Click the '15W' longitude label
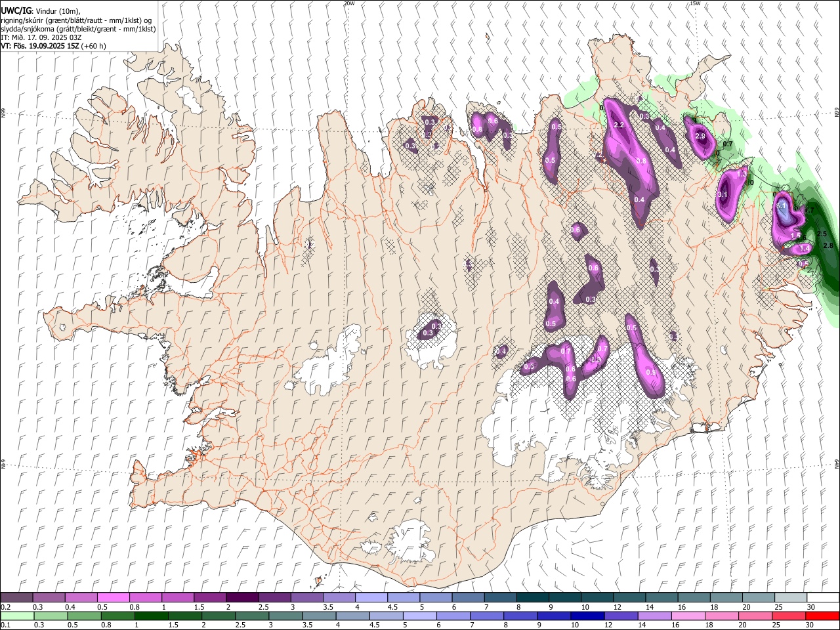Viewport: 840px width, 630px height. click(695, 3)
